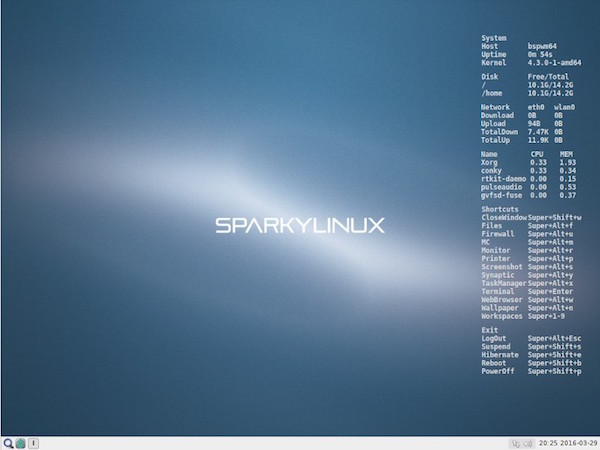The width and height of the screenshot is (600, 450).
Task: Click the SparkyLinux logo on the desktop
Action: coord(300,226)
